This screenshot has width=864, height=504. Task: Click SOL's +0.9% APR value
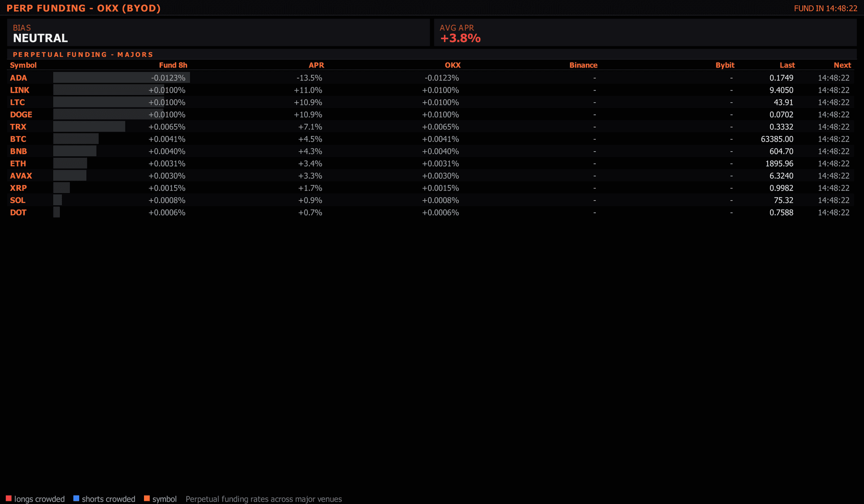(x=310, y=200)
